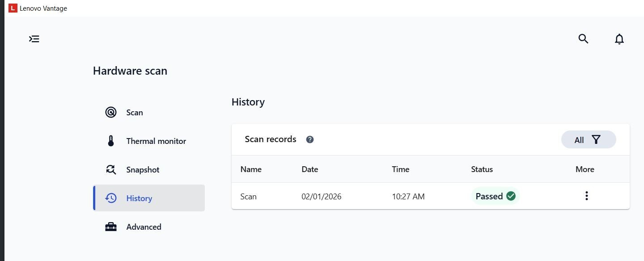The width and height of the screenshot is (644, 261).
Task: Click the More column header
Action: [585, 169]
